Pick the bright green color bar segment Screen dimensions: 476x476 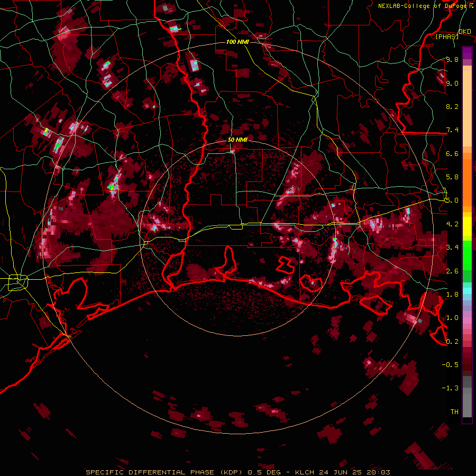(467, 255)
